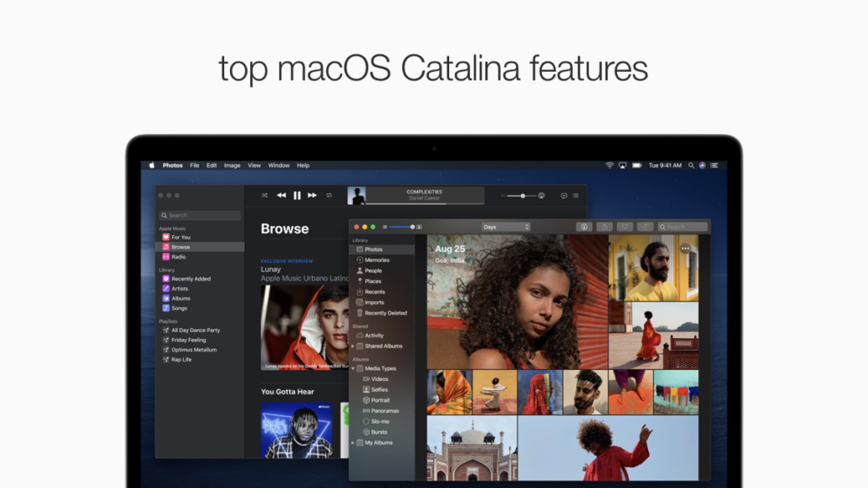
Task: Focus the Photos Search field
Action: 683,227
